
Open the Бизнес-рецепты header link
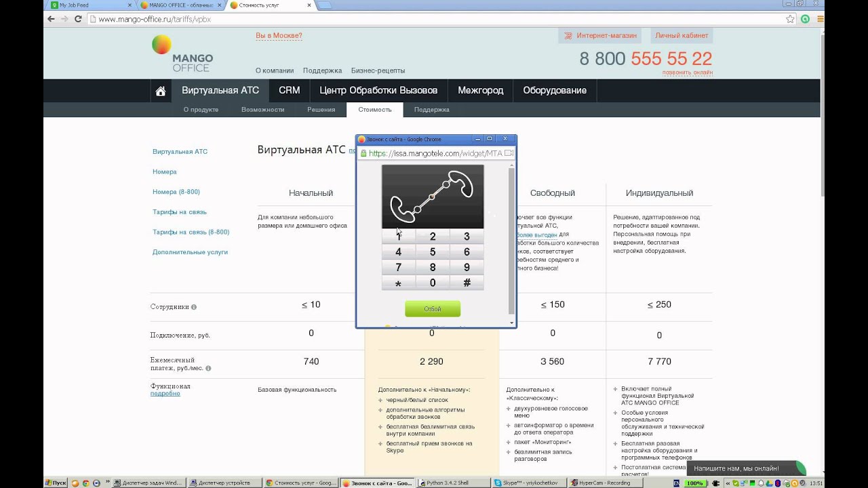[x=378, y=70]
